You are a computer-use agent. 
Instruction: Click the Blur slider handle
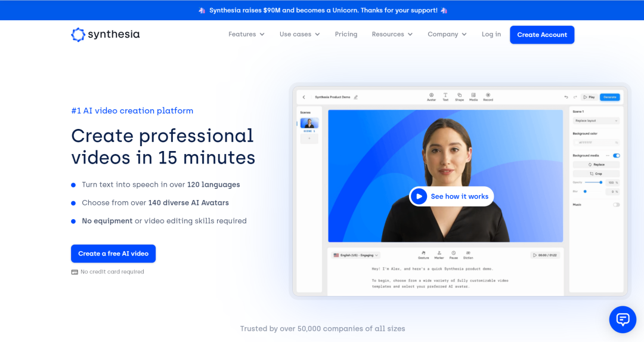pos(586,192)
